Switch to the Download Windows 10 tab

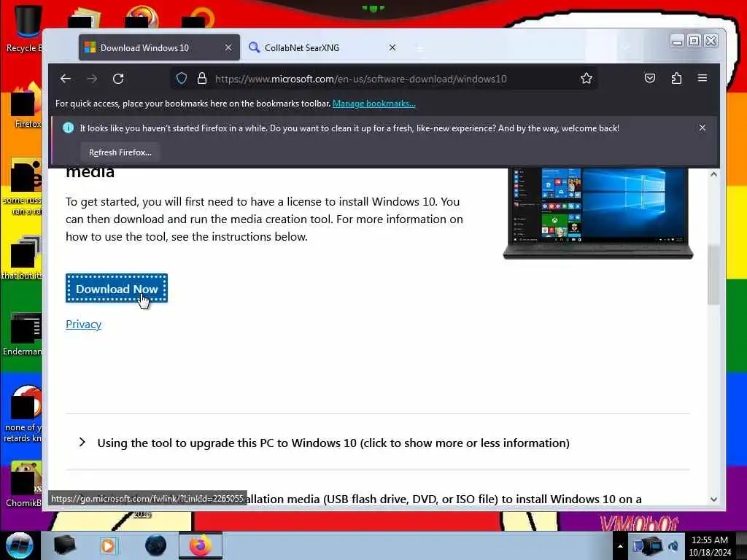coord(159,47)
